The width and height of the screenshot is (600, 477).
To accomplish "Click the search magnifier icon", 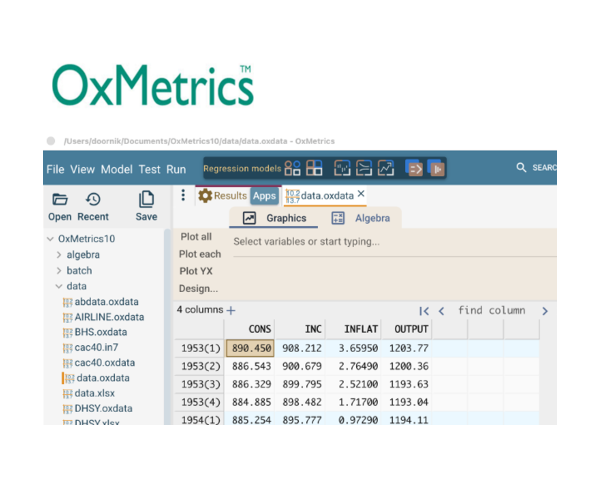I will (521, 168).
